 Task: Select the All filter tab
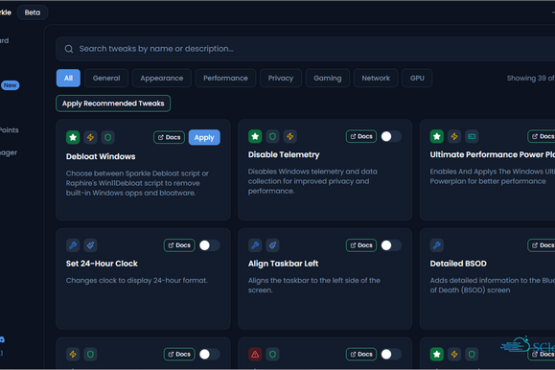(x=68, y=78)
